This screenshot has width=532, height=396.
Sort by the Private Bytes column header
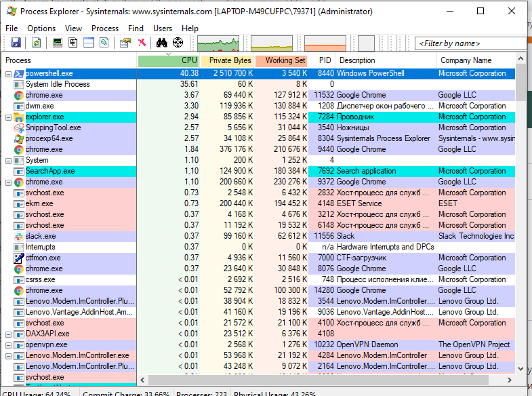(230, 60)
